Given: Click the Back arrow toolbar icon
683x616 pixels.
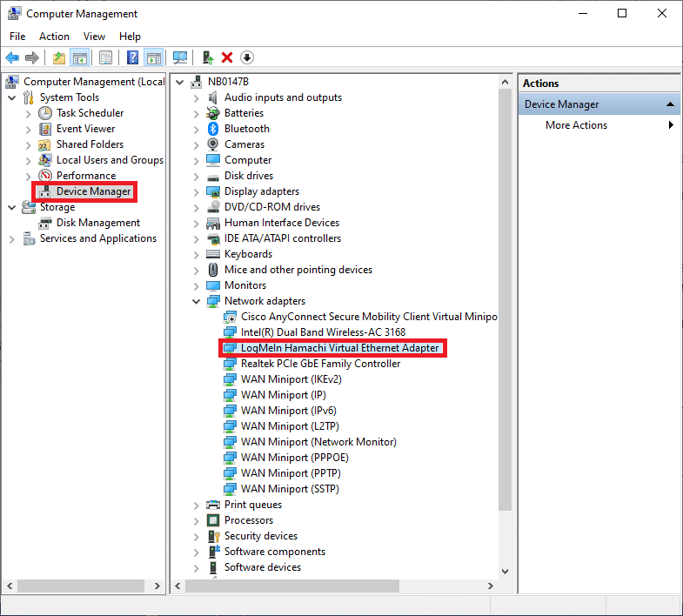Looking at the screenshot, I should point(12,57).
